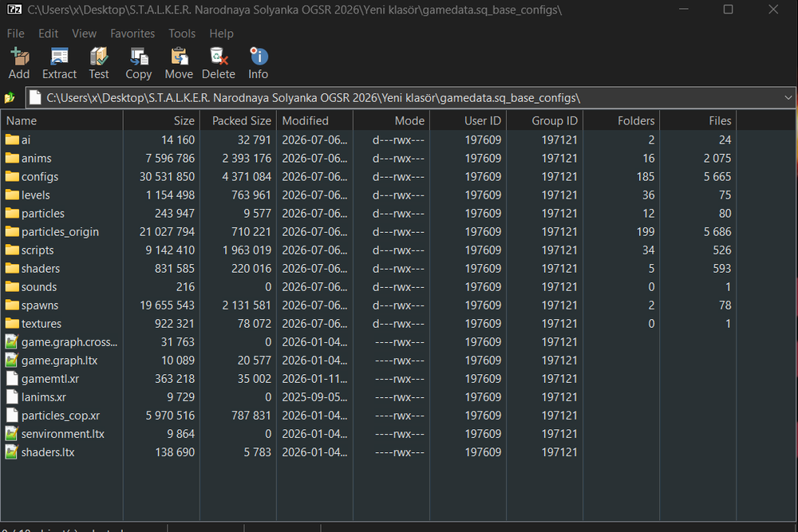798x532 pixels.
Task: Open the Favorites menu
Action: coord(132,33)
